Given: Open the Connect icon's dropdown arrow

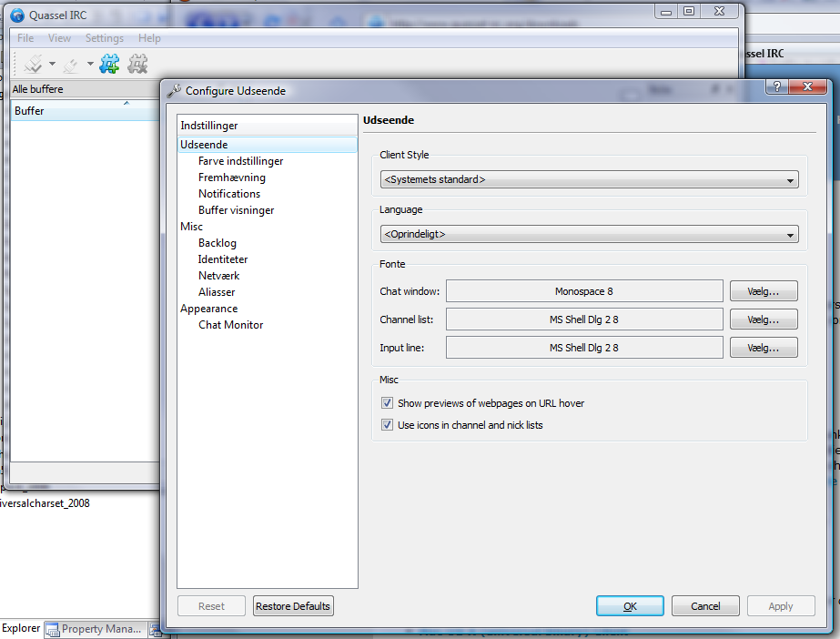Looking at the screenshot, I should pyautogui.click(x=52, y=64).
